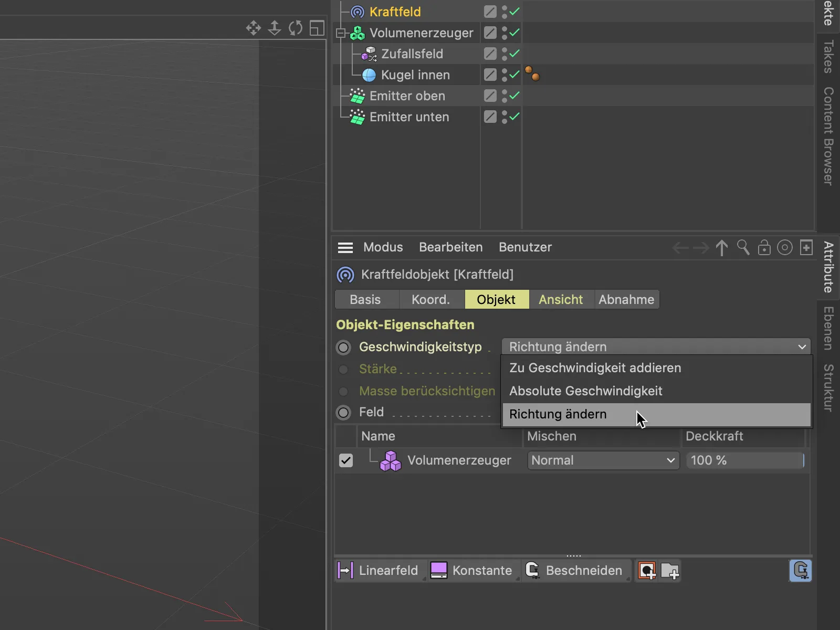Image resolution: width=840 pixels, height=630 pixels.
Task: Toggle visibility dots of Kraftfeld
Action: (505, 12)
